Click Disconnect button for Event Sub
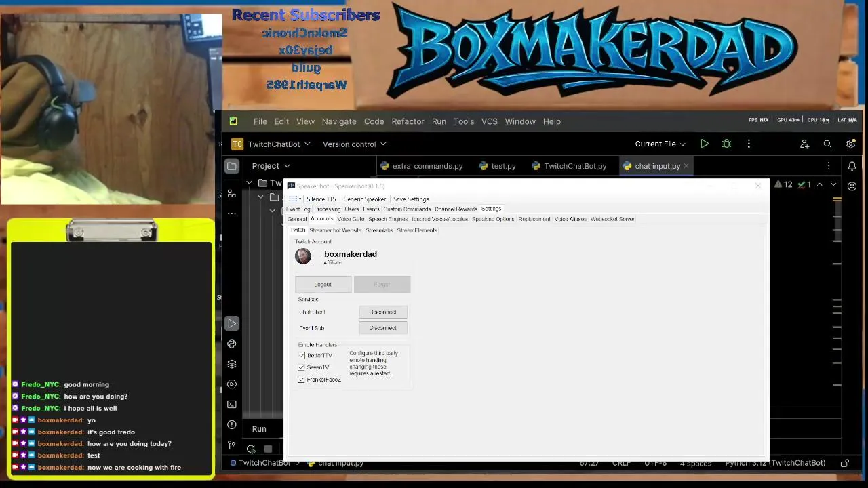Screen dimensions: 868x488 pyautogui.click(x=383, y=328)
